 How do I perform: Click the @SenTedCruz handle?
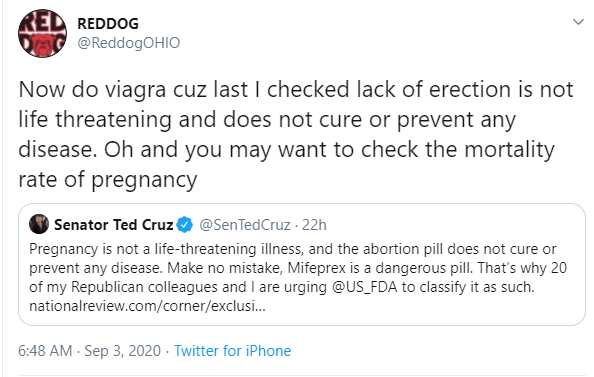click(x=245, y=225)
